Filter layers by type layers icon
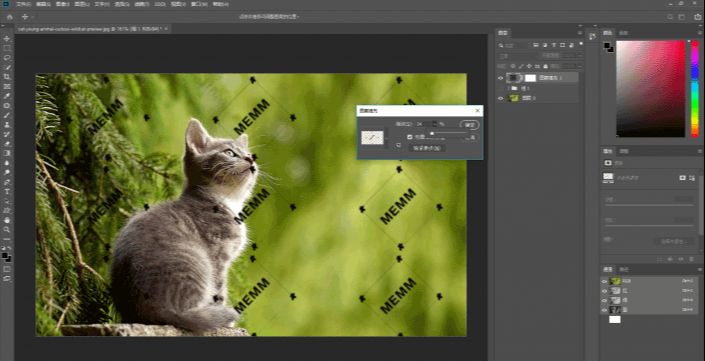Screen dimensions: 705x361 [x=553, y=45]
